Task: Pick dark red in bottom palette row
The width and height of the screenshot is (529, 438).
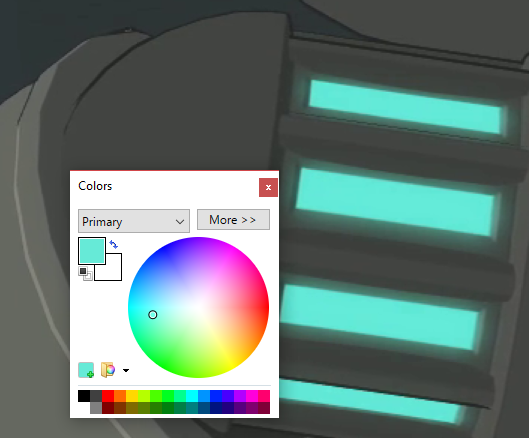Action: (108, 408)
